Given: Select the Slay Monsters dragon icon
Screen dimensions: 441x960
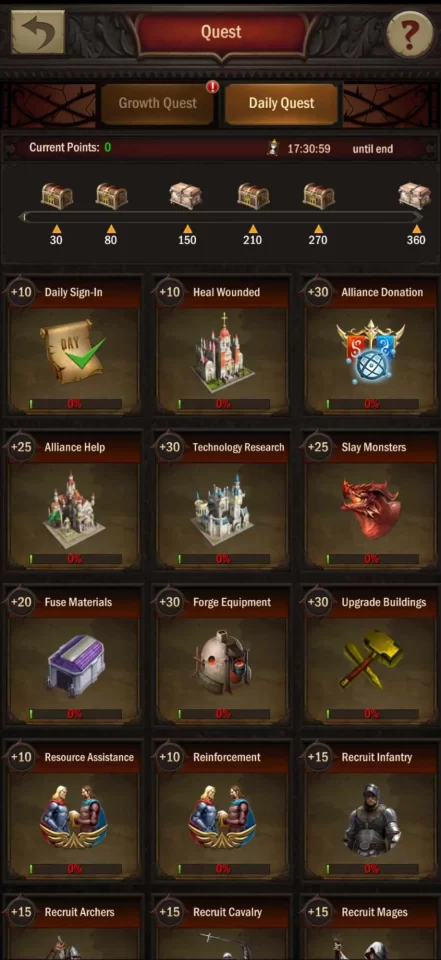Looking at the screenshot, I should pos(371,509).
